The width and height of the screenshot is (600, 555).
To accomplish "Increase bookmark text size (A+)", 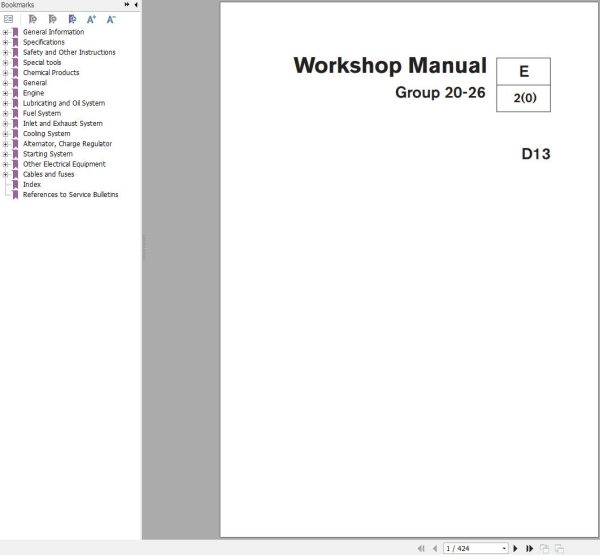I will [x=91, y=19].
